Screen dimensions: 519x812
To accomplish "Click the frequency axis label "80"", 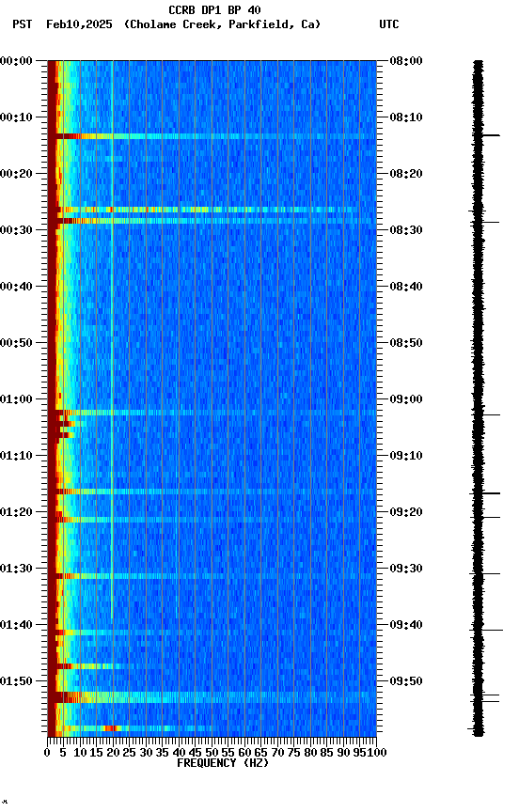I will tap(310, 753).
